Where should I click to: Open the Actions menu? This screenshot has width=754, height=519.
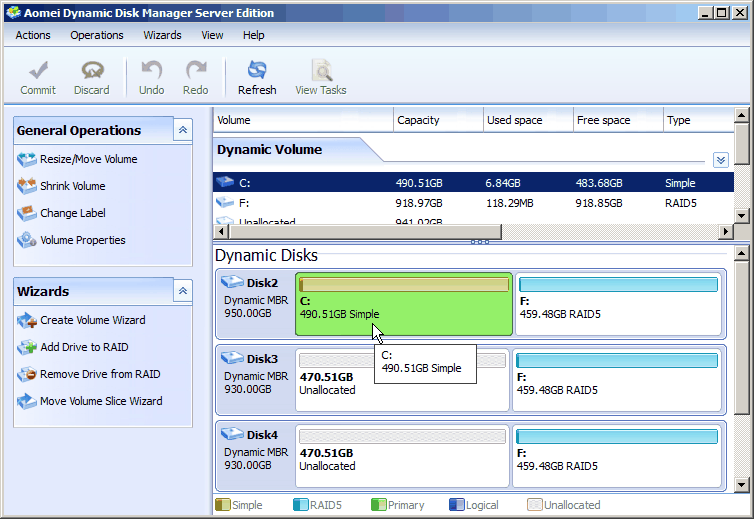pyautogui.click(x=33, y=35)
